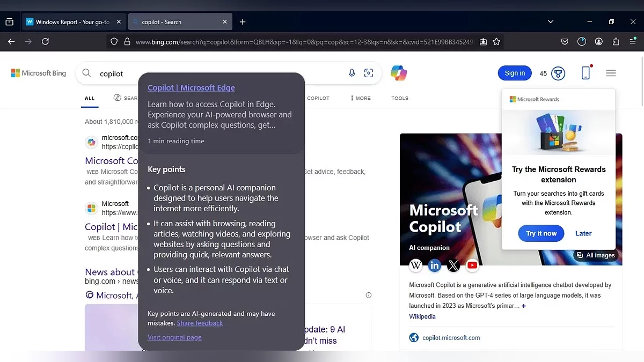The image size is (644, 362).
Task: Open the TOOLS filter
Action: click(x=400, y=98)
